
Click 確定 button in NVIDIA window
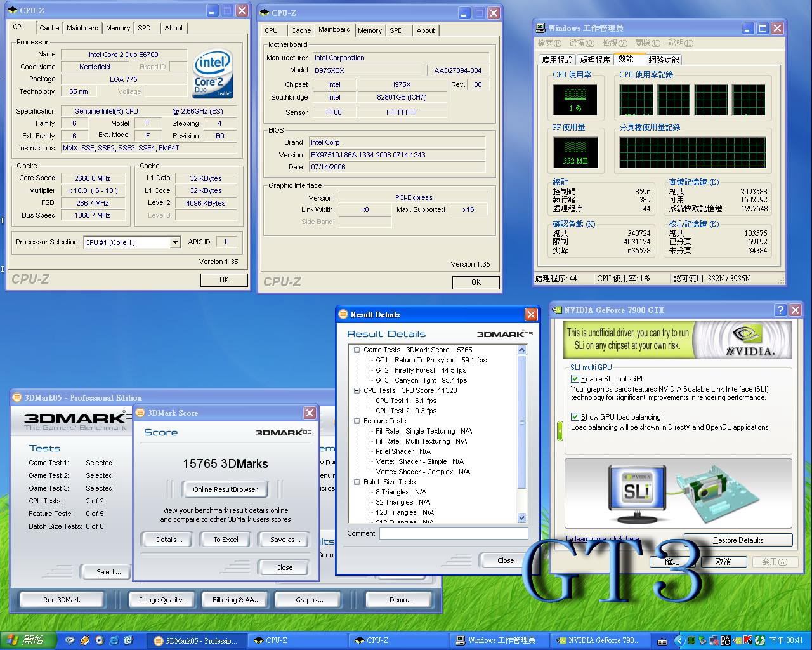672,562
